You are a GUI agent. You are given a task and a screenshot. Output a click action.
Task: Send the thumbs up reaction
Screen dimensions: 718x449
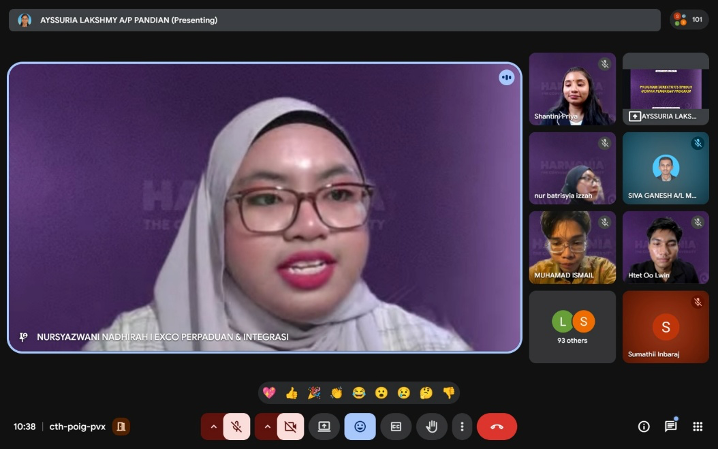pos(291,393)
